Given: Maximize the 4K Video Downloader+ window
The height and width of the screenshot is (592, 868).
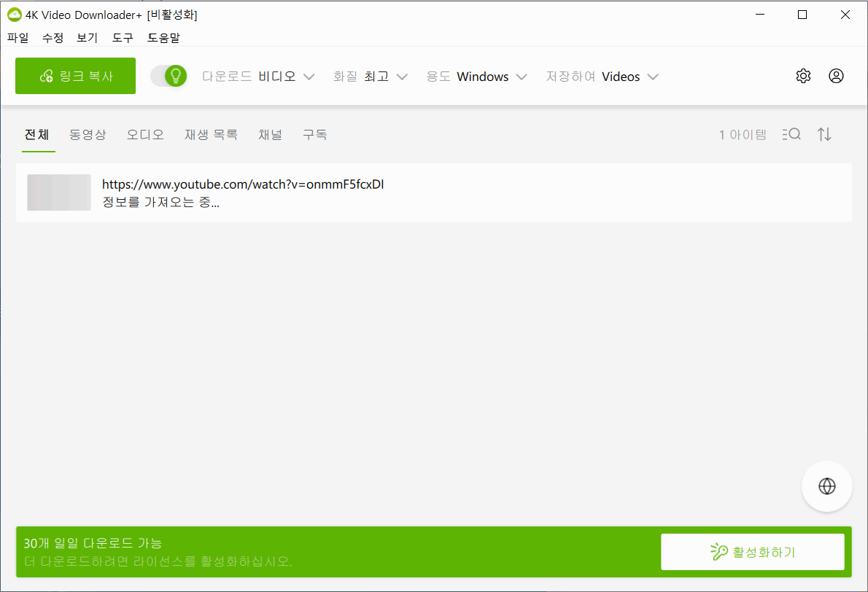Looking at the screenshot, I should [x=802, y=15].
